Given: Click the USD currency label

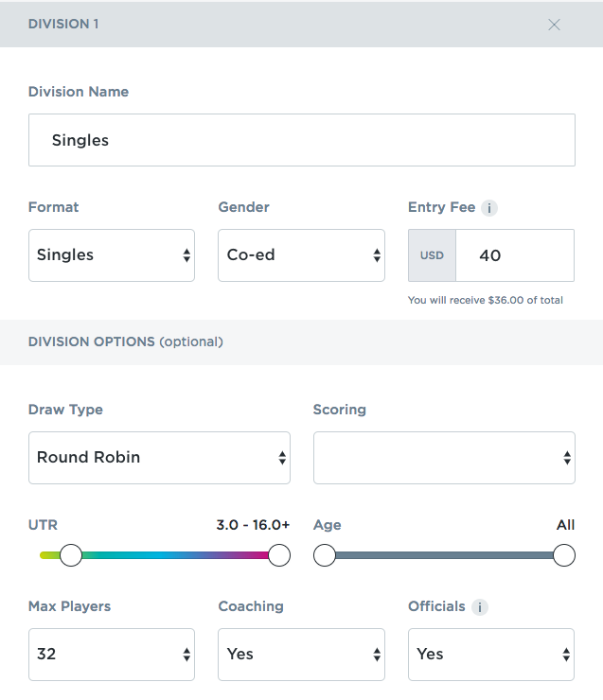Looking at the screenshot, I should pyautogui.click(x=432, y=255).
